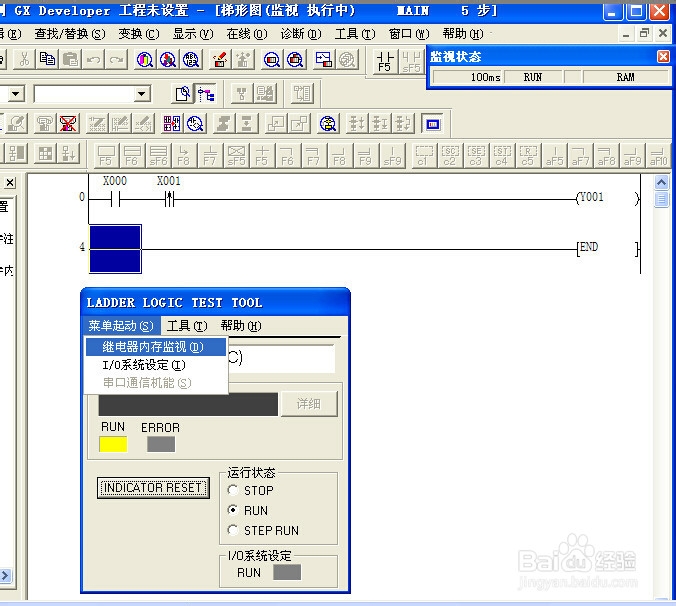
Task: Click the Find instruction magnifier icon
Action: pyautogui.click(x=168, y=59)
